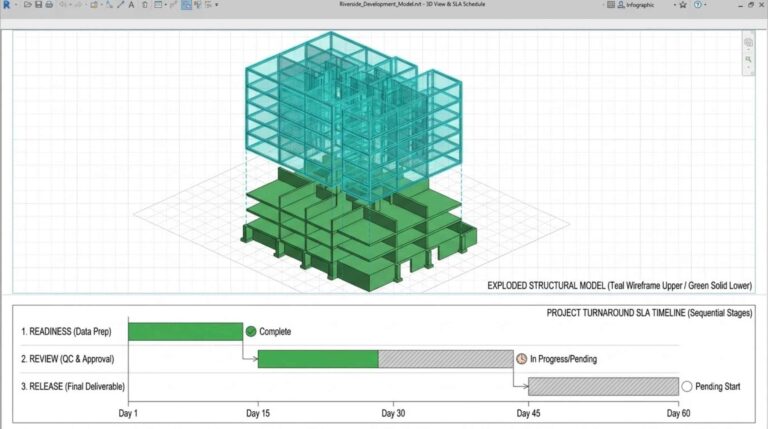The image size is (768, 429).
Task: Click the green Complete checkmark status icon
Action: (x=251, y=332)
